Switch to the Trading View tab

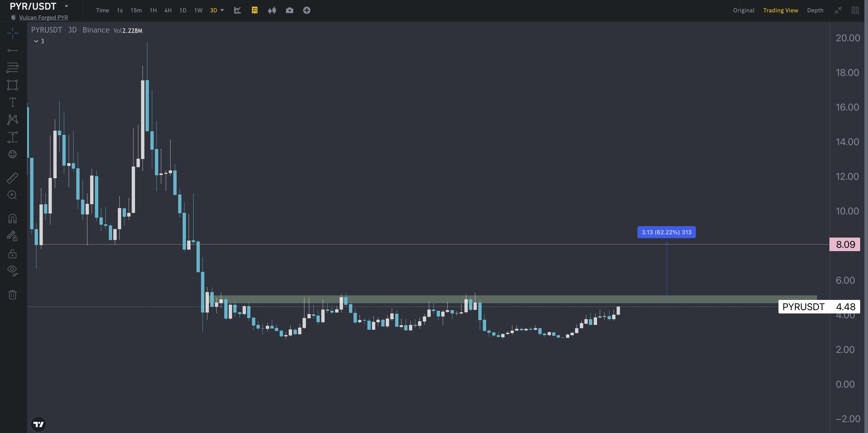780,11
